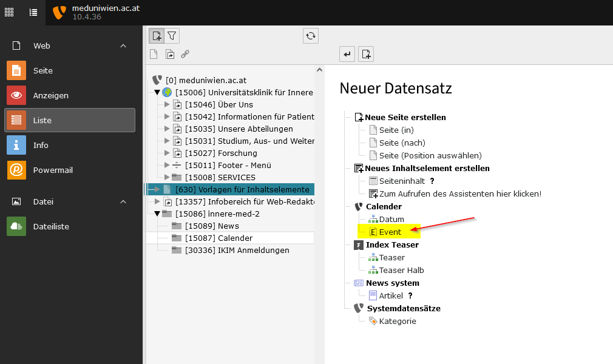This screenshot has height=364, width=613.
Task: Expand Über Uns page node
Action: [167, 104]
